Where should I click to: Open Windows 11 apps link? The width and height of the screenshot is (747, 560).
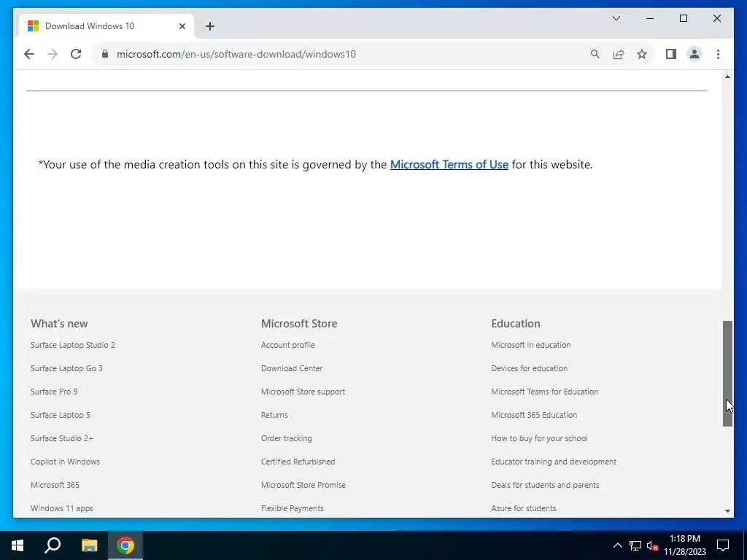tap(62, 508)
